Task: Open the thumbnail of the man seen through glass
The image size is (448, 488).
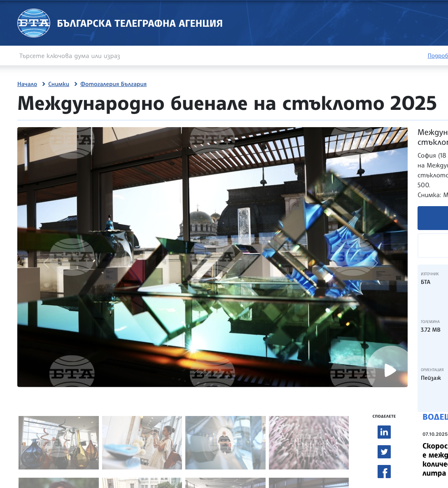Action: [225, 443]
